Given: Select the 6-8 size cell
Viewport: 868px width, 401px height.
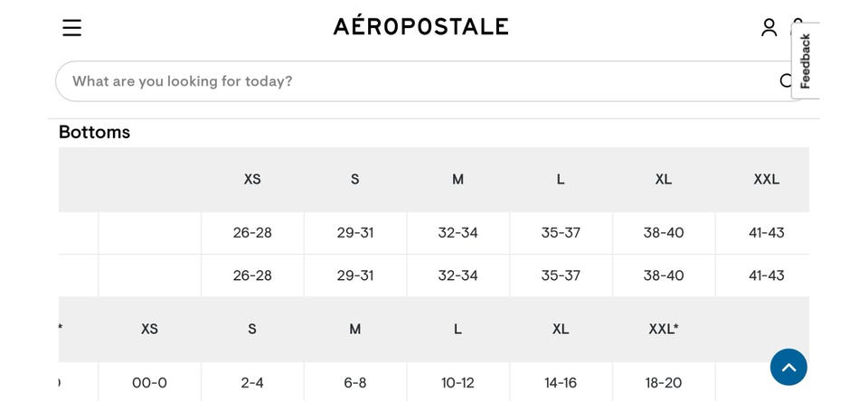Looking at the screenshot, I should [x=355, y=383].
